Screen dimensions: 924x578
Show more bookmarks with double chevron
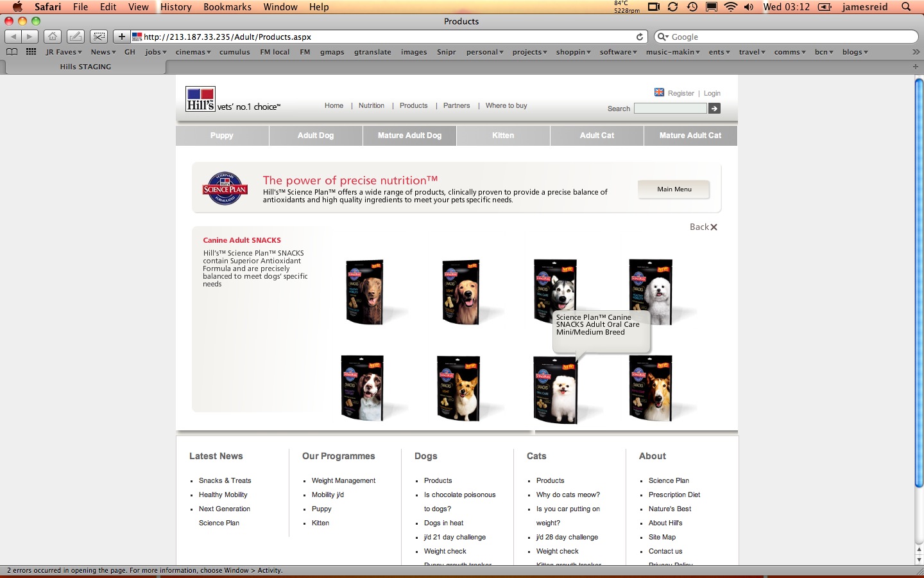916,52
